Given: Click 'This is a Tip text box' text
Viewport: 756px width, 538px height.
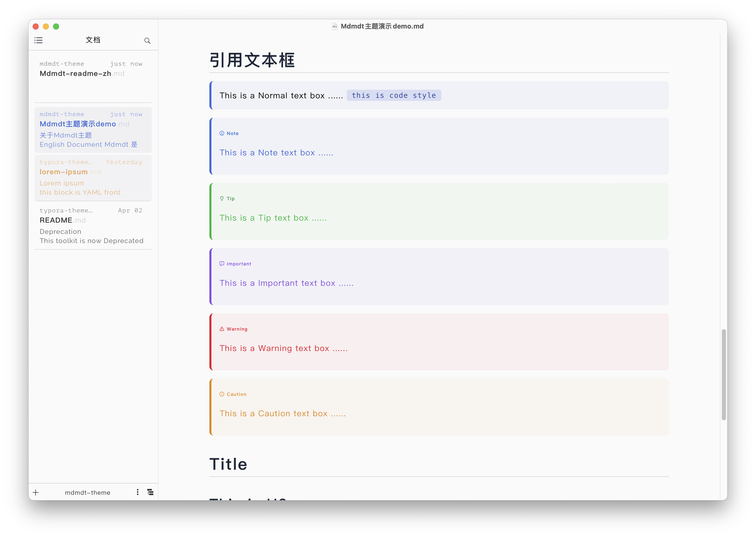Looking at the screenshot, I should (x=273, y=218).
